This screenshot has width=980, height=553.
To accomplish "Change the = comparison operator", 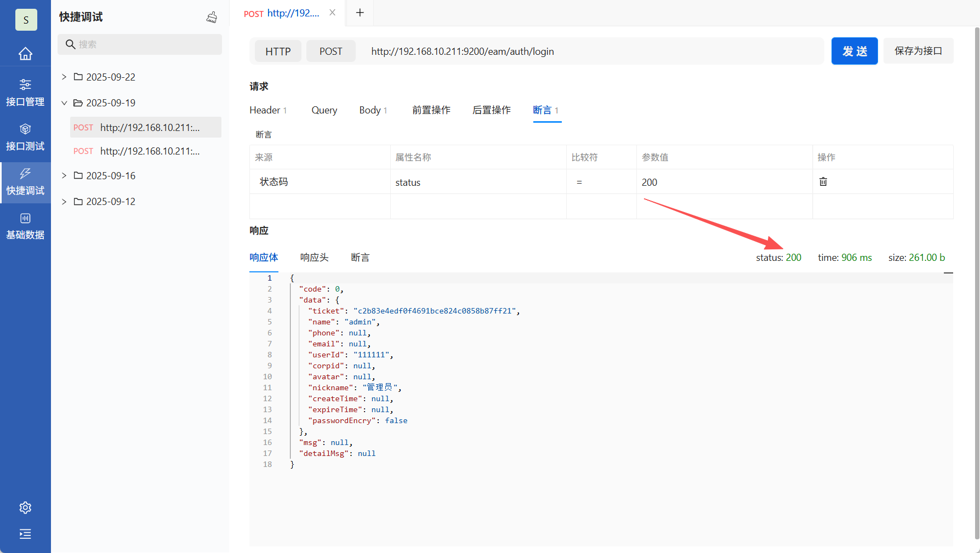I will [x=601, y=182].
